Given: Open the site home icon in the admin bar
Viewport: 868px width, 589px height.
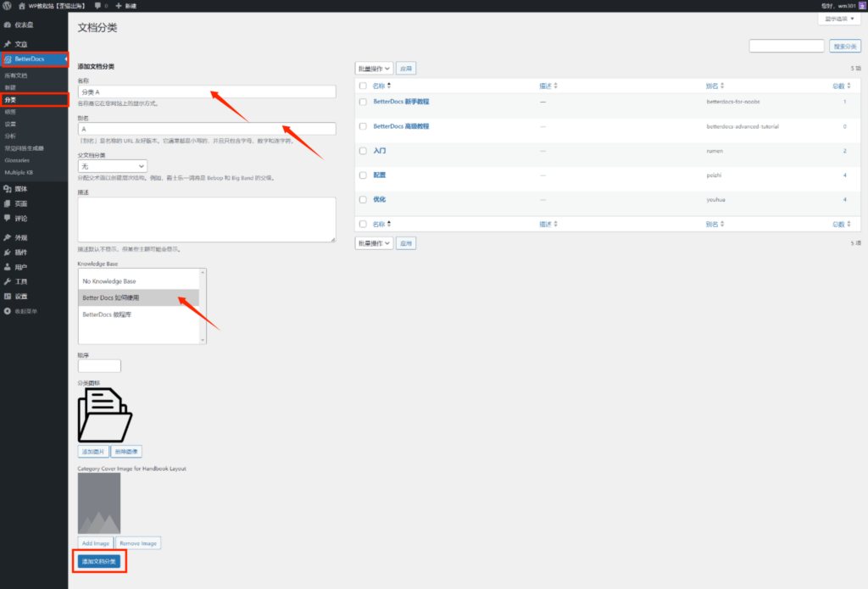Looking at the screenshot, I should point(21,6).
